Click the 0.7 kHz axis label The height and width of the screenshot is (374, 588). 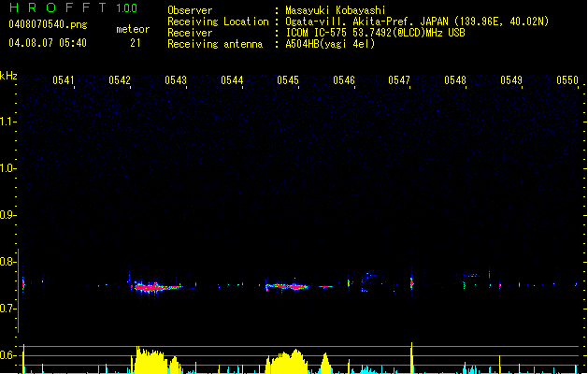click(x=7, y=309)
